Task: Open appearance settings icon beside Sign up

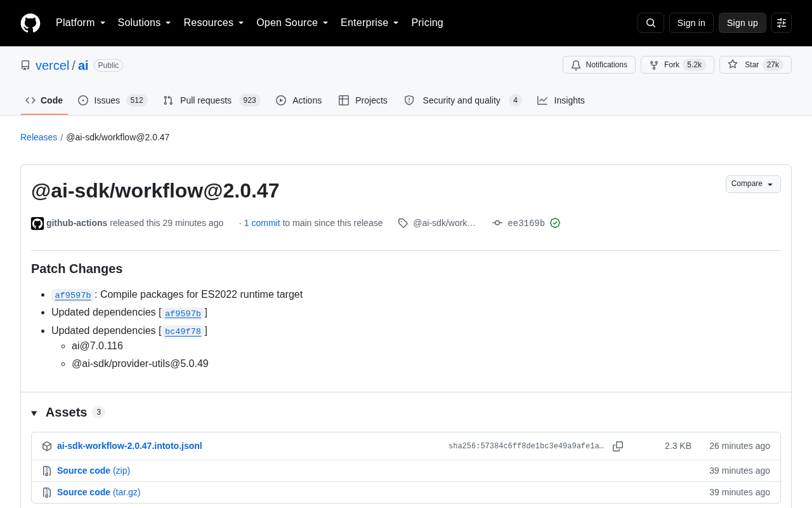Action: coord(782,23)
